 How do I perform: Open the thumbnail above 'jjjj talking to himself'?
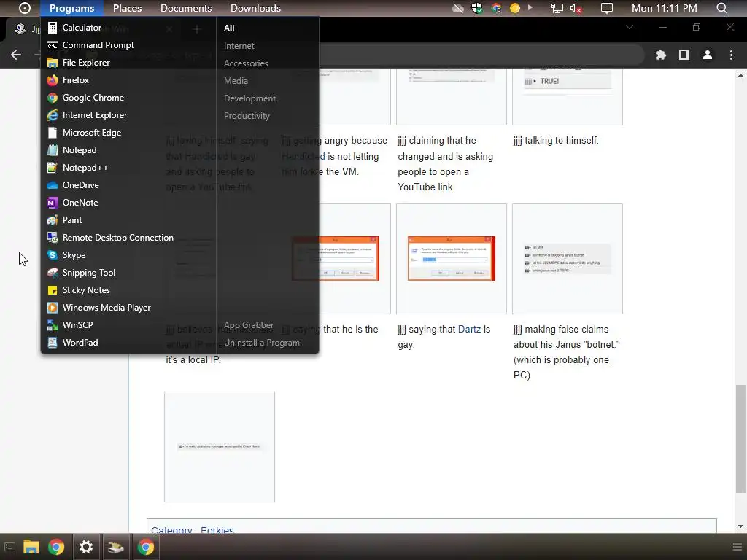568,97
